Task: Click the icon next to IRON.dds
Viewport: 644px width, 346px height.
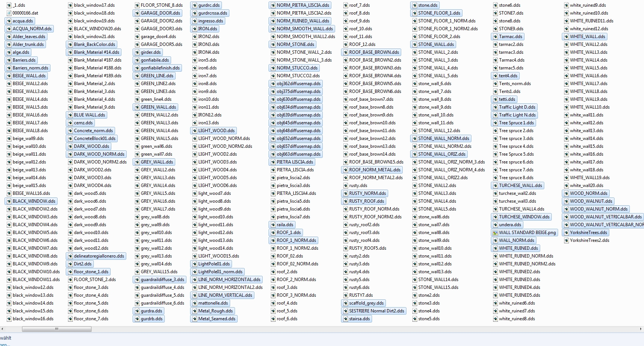Action: (195, 29)
